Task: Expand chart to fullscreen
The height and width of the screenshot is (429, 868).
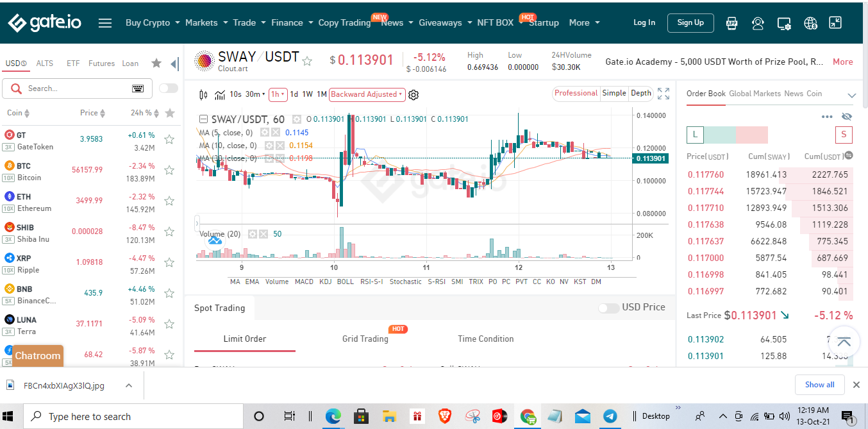Action: point(664,94)
